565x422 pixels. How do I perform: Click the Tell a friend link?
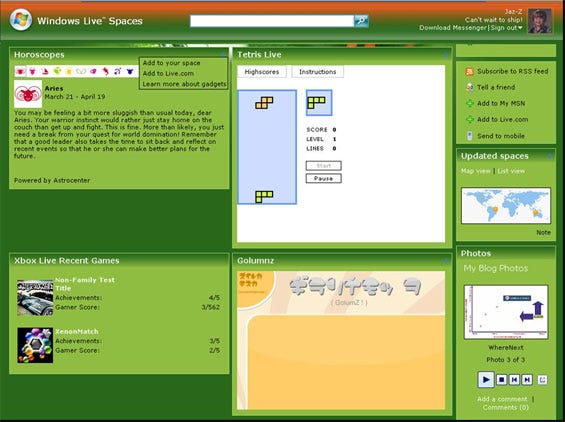coord(496,87)
